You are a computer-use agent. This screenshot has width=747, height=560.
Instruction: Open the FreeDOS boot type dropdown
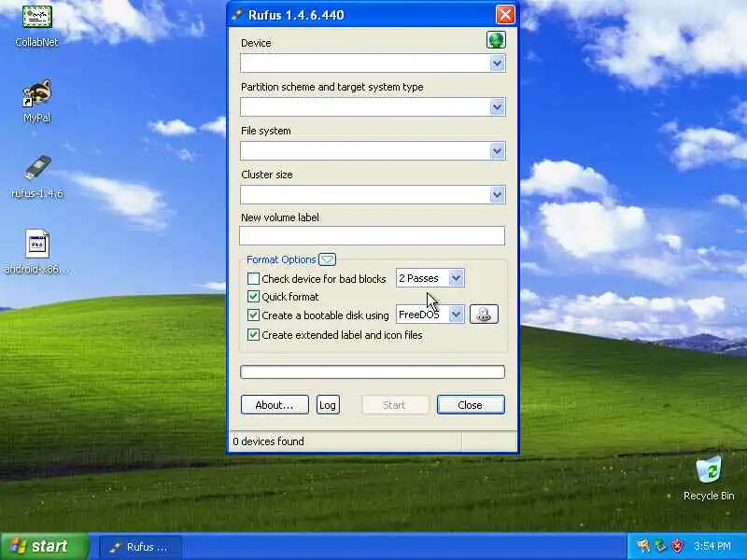456,315
